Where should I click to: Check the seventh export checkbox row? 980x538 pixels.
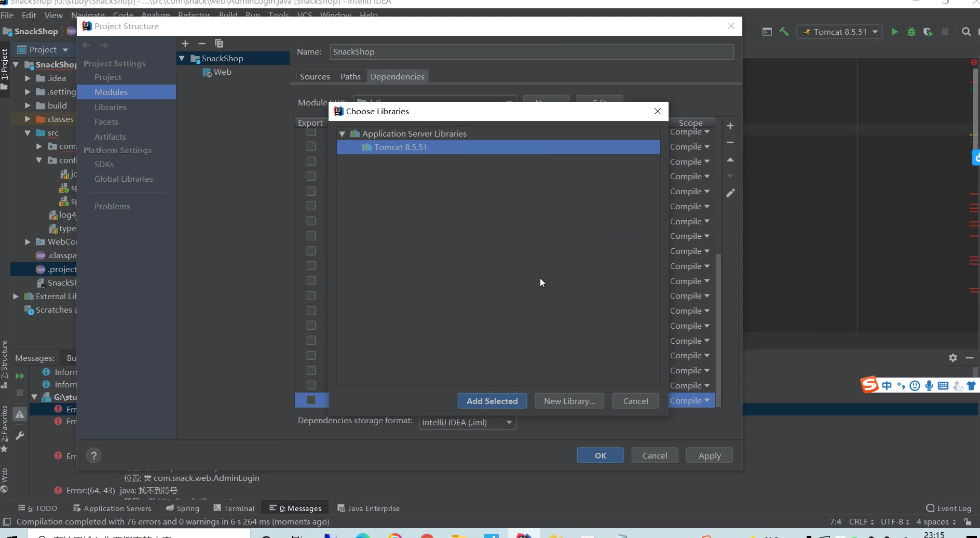tap(311, 221)
